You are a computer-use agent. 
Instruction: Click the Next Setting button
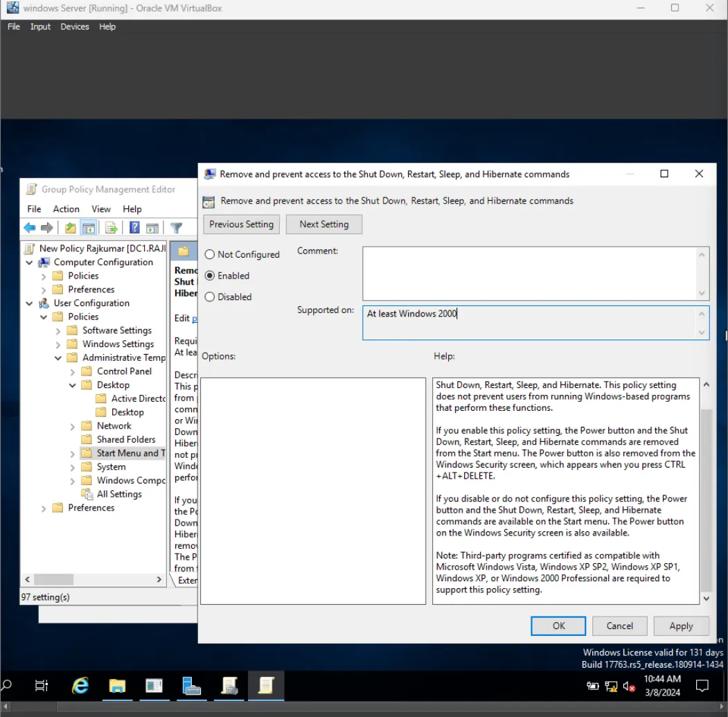point(324,224)
